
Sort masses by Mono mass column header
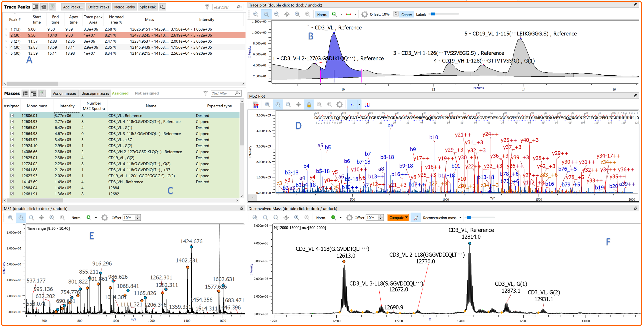[x=37, y=106]
